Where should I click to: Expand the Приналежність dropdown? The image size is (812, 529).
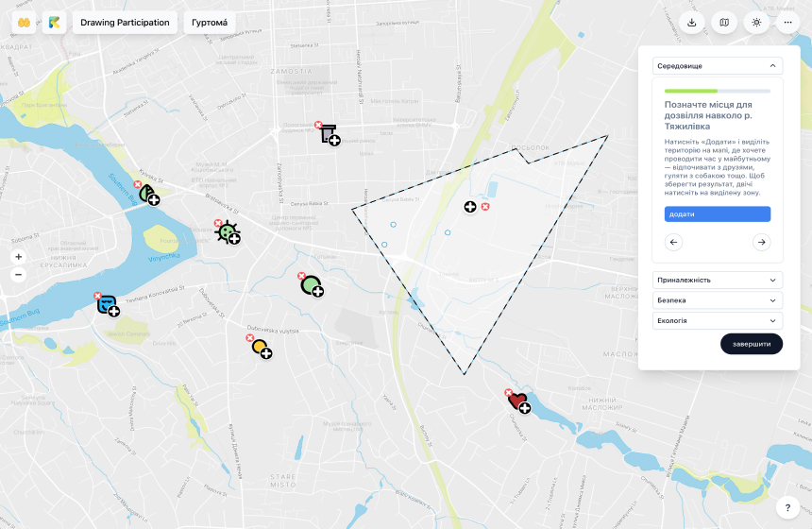coord(717,280)
